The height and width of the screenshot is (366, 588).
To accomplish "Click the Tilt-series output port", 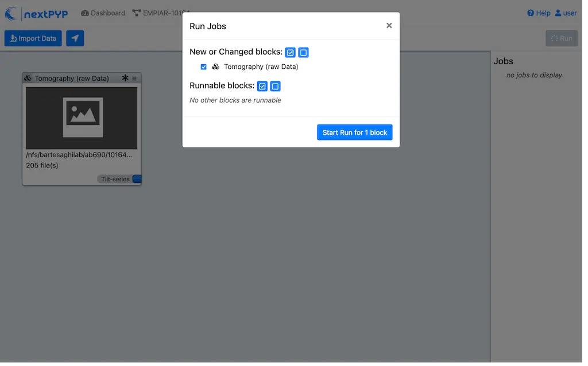I will point(137,179).
